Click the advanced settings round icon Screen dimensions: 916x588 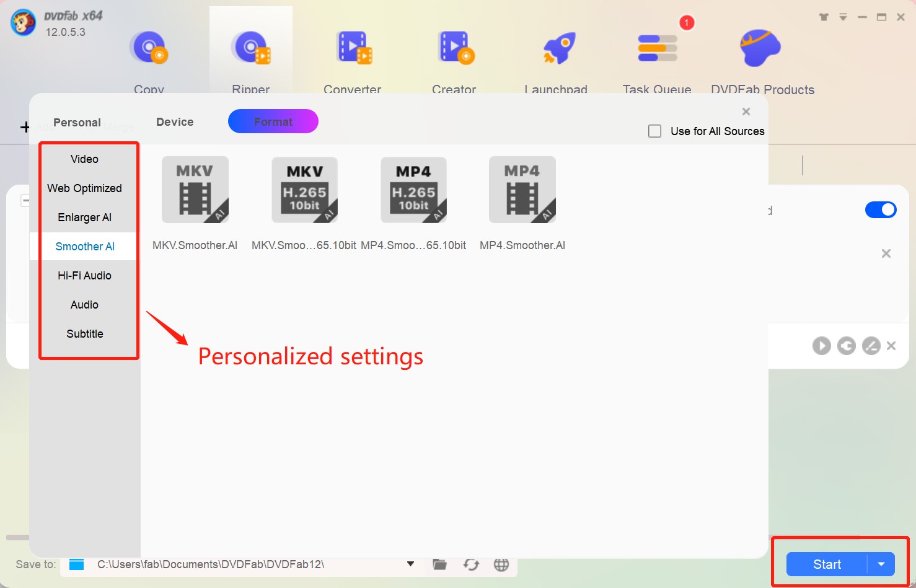pos(847,346)
